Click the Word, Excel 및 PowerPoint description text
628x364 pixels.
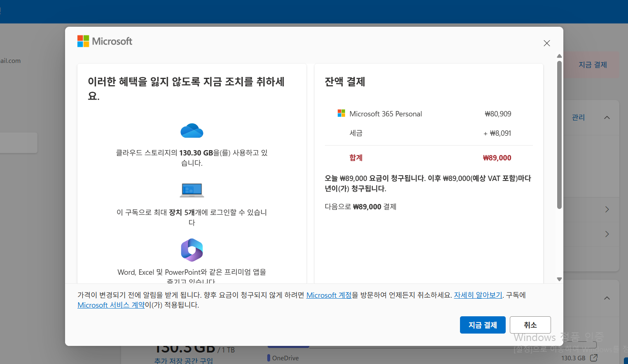tap(192, 276)
